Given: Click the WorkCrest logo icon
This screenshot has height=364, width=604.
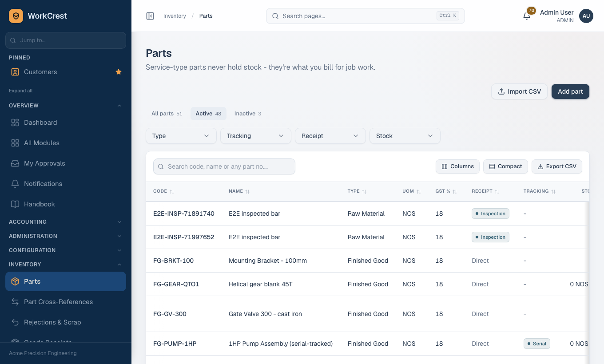Looking at the screenshot, I should tap(16, 16).
